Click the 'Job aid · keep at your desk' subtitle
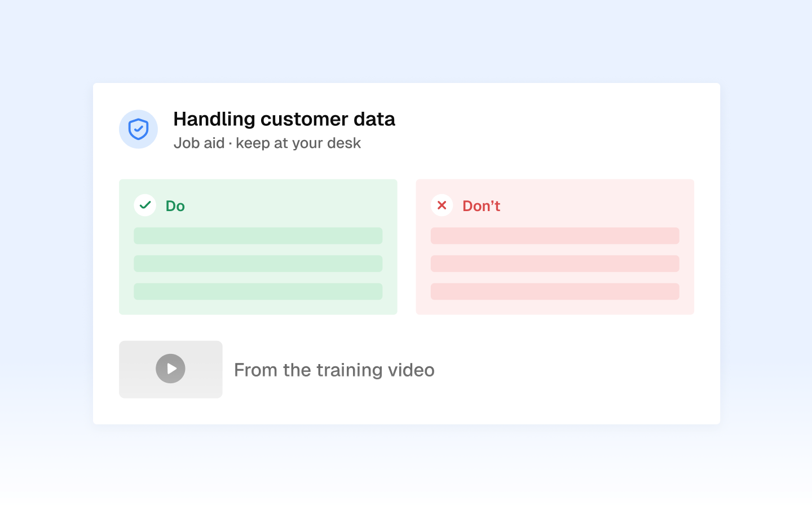This screenshot has height=508, width=812. pyautogui.click(x=267, y=143)
